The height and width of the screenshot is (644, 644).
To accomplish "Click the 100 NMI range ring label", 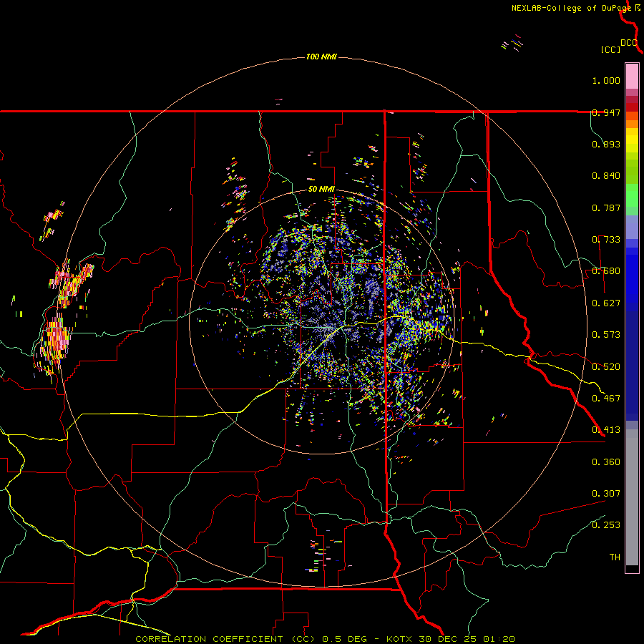I will click(x=321, y=57).
